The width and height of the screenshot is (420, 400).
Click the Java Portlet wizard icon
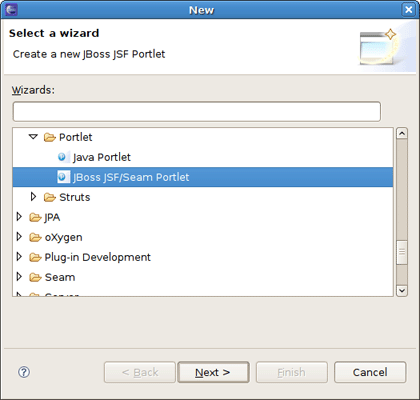pyautogui.click(x=62, y=157)
